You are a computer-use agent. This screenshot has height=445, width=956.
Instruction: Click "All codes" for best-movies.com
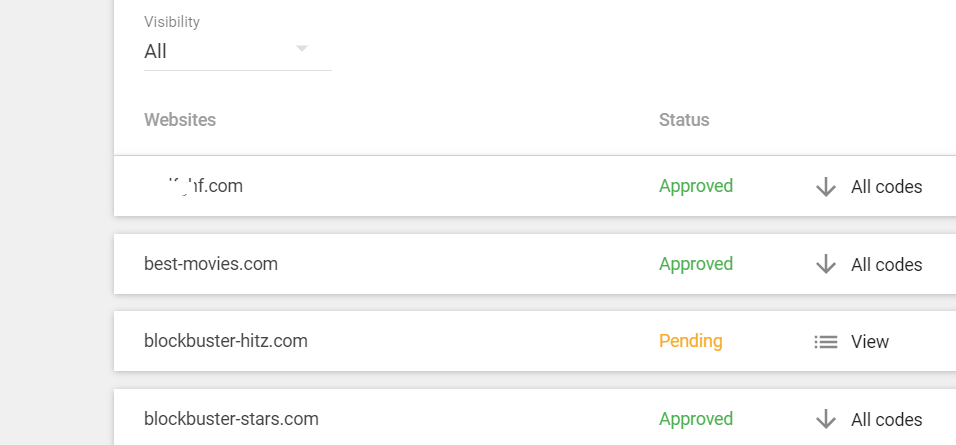886,265
